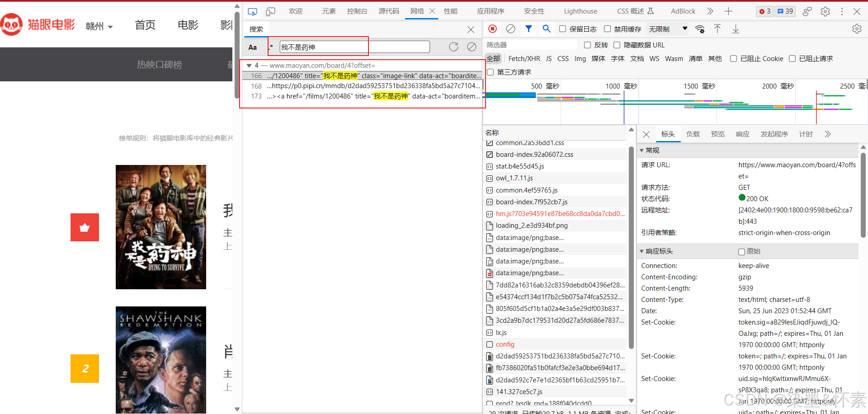Open DevTools settings gear icon
Viewport: 868px width, 414px height.
click(825, 11)
